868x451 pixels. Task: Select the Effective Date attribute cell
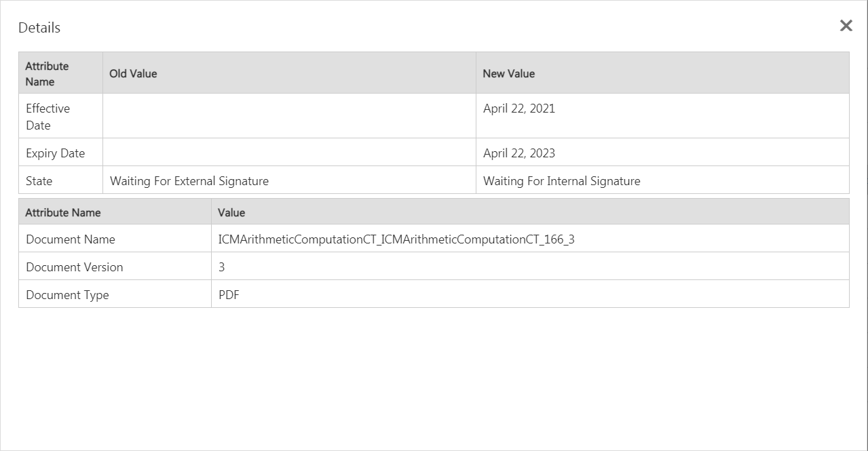tap(48, 117)
